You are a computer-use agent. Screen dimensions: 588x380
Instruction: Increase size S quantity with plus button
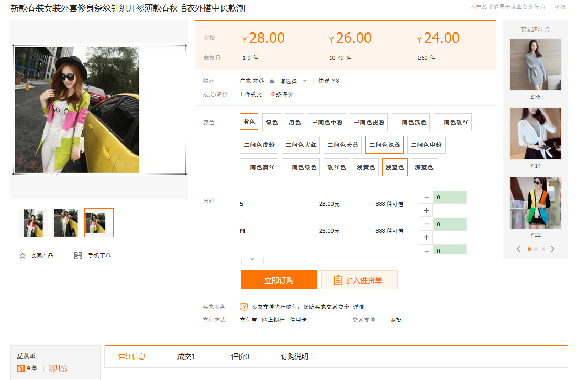[x=427, y=211]
